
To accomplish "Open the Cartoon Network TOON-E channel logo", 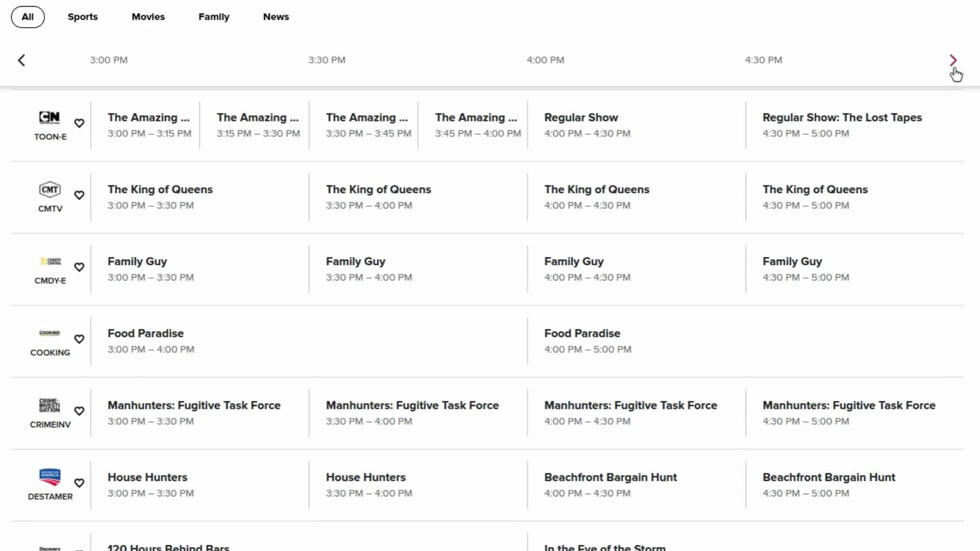I will coord(50,118).
